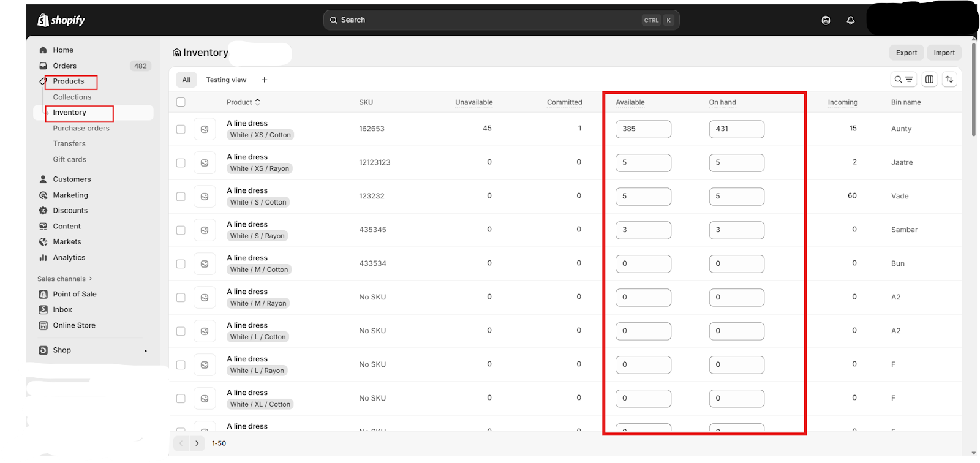Expand Sales channels chevron
Viewport: 980px width, 463px height.
91,279
